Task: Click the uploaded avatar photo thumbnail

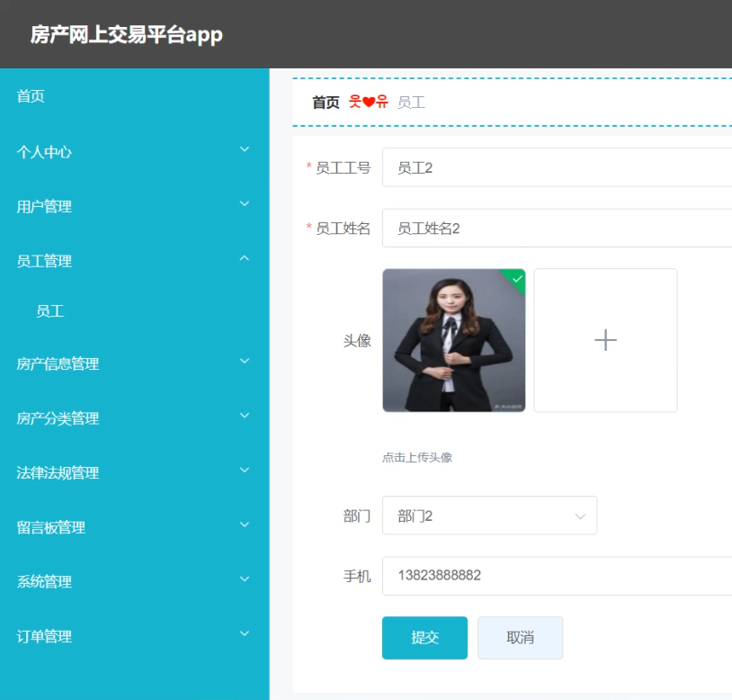Action: [452, 340]
